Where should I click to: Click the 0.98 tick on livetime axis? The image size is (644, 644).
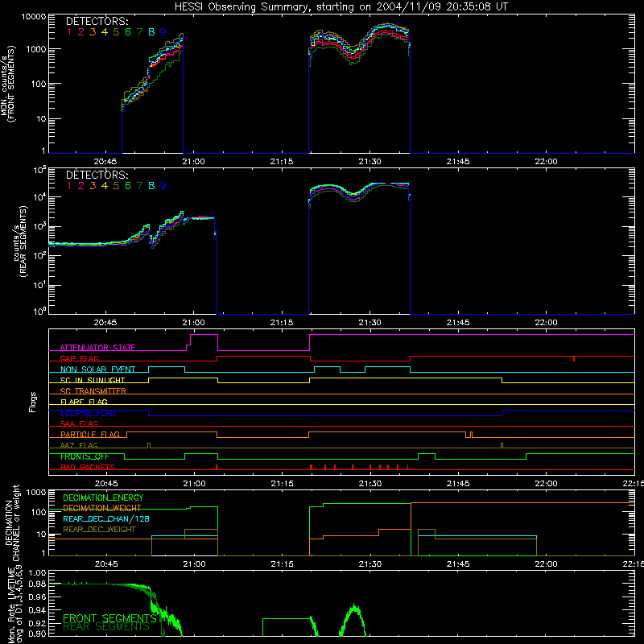38,584
